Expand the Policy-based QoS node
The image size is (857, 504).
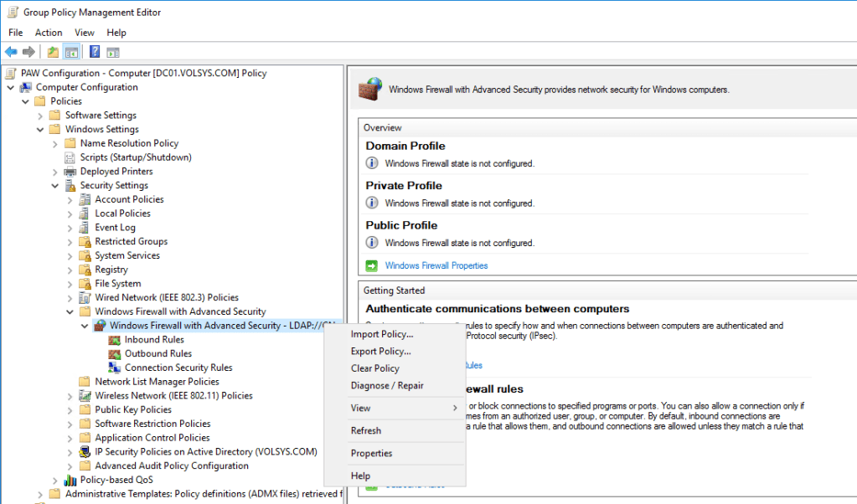tap(55, 481)
